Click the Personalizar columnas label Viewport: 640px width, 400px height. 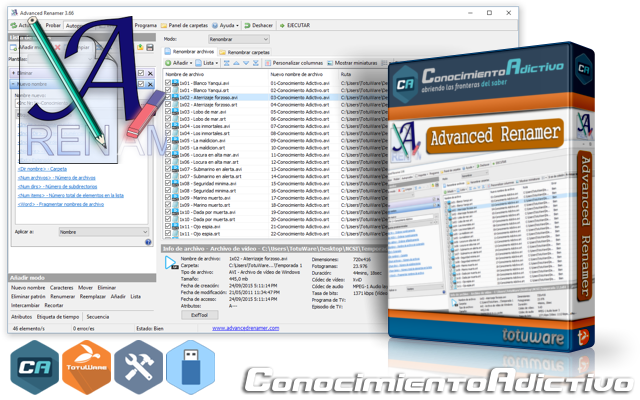pos(298,63)
